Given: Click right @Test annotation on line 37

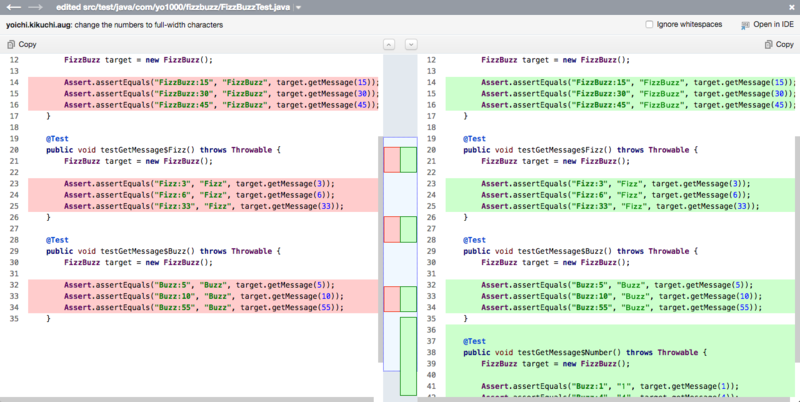Looking at the screenshot, I should click(x=474, y=341).
